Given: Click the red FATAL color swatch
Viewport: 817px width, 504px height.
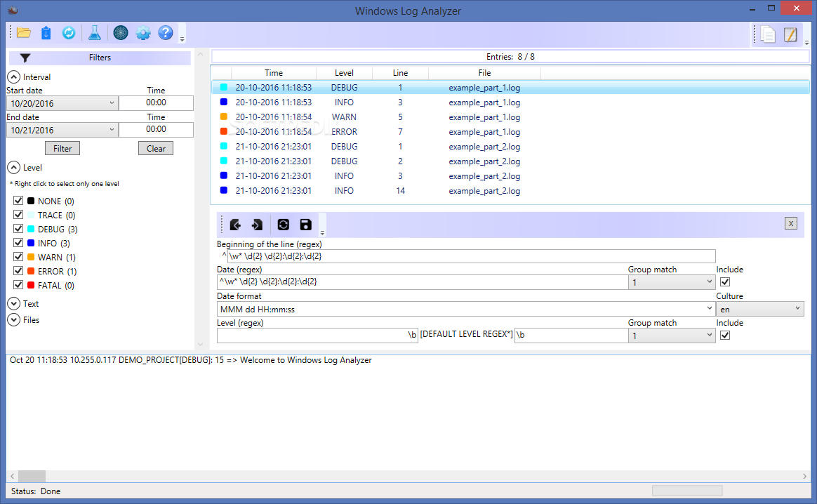Looking at the screenshot, I should [31, 285].
